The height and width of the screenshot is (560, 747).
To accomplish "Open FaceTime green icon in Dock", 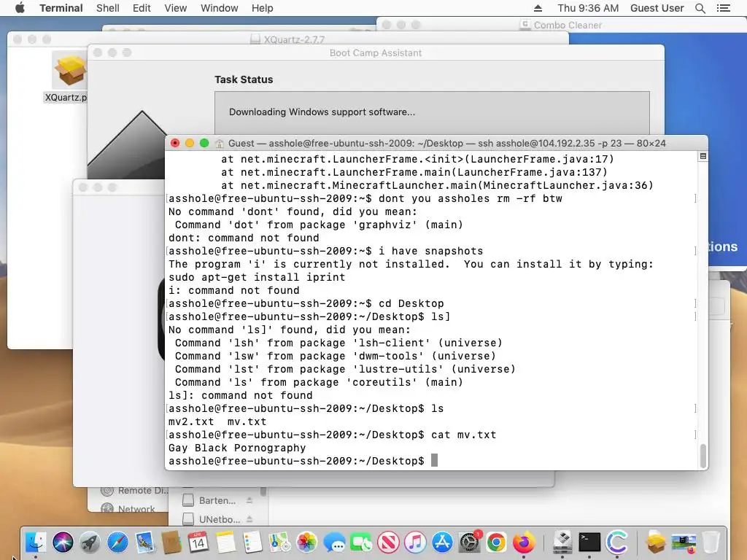I will (x=361, y=542).
